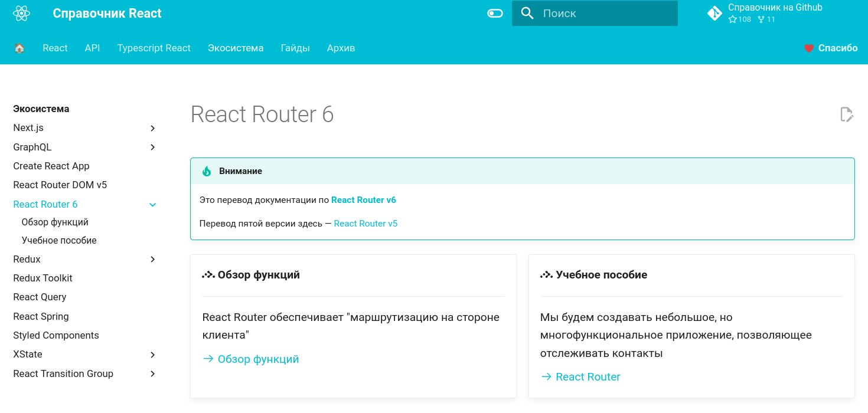The height and width of the screenshot is (413, 868).
Task: Click the Git repository icon
Action: [x=714, y=14]
